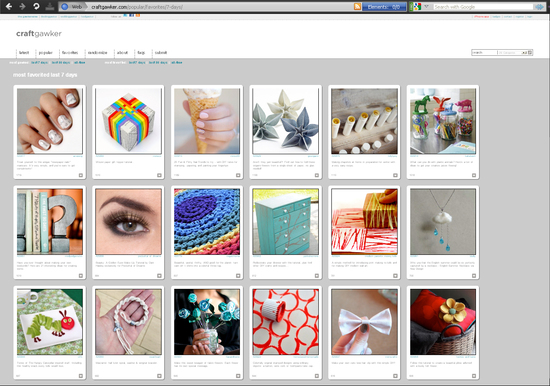The width and height of the screenshot is (550, 386).
Task: Open the teal fabric flower bouquet thumbnail
Action: click(207, 322)
